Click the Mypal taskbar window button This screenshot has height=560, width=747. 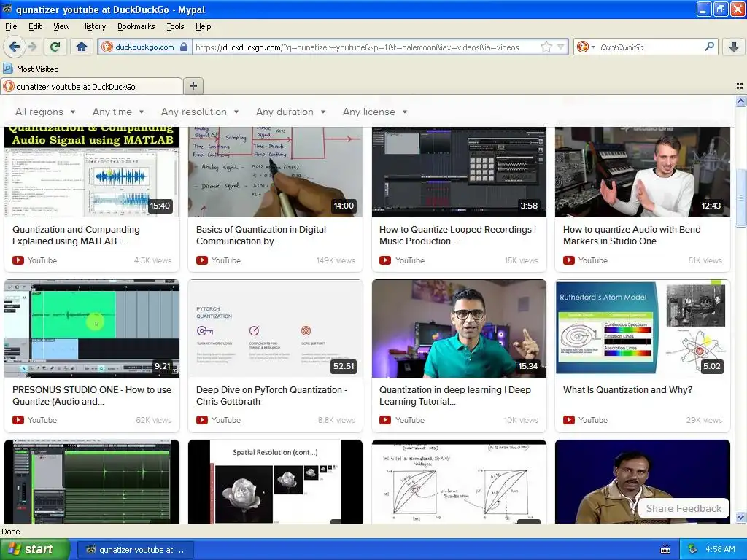(136, 550)
